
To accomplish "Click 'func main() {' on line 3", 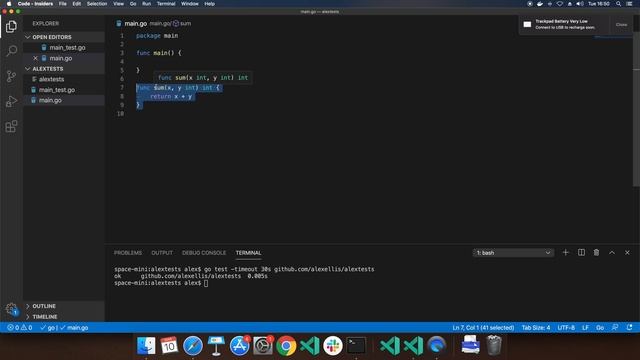I will coord(159,53).
